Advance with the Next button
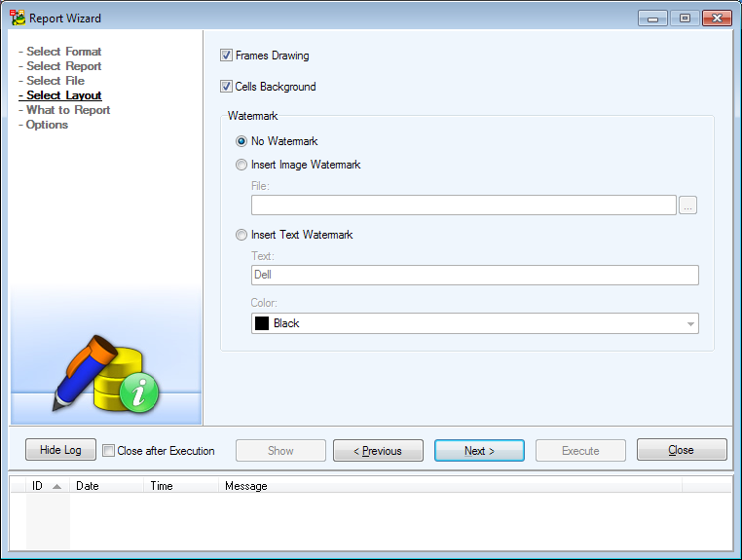 (x=479, y=451)
